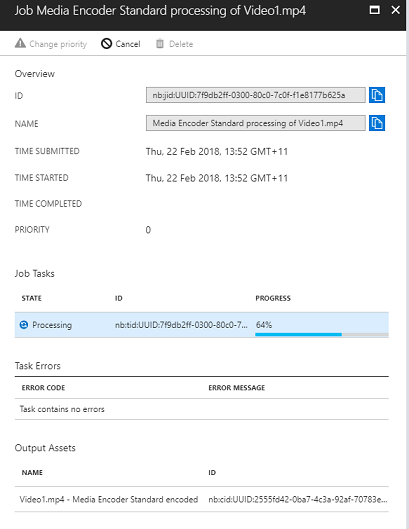Focus the NAME text field
Viewport: 409px width, 529px height.
click(255, 123)
